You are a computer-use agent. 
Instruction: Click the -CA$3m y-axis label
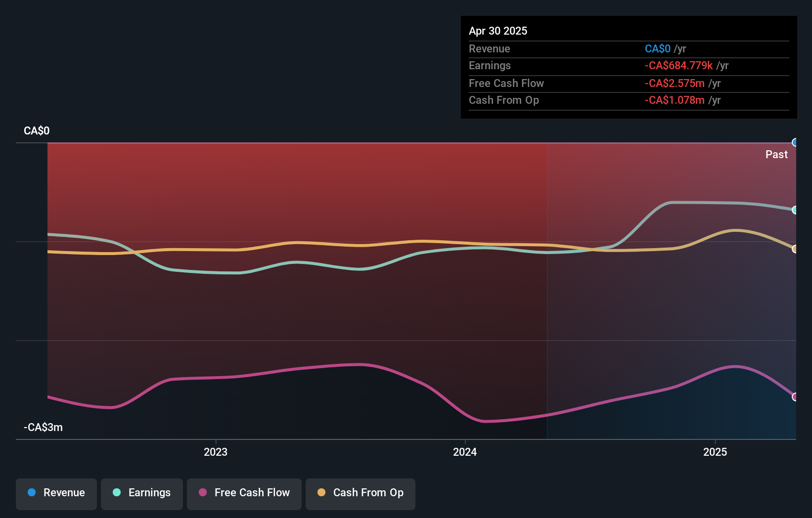point(44,427)
